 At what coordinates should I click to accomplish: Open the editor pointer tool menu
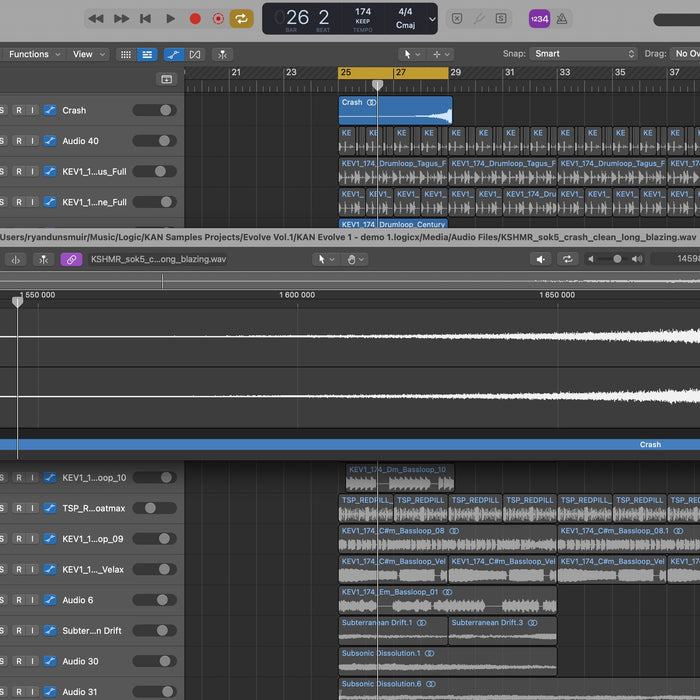pos(326,259)
